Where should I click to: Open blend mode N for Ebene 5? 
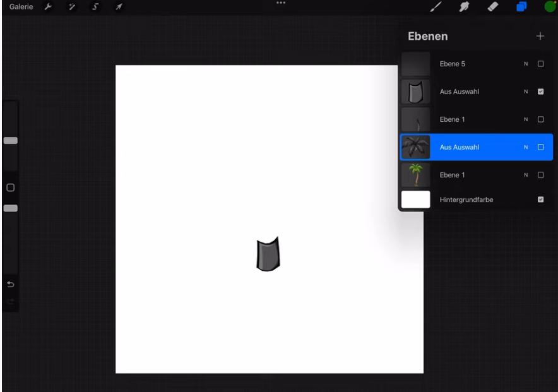pyautogui.click(x=526, y=64)
